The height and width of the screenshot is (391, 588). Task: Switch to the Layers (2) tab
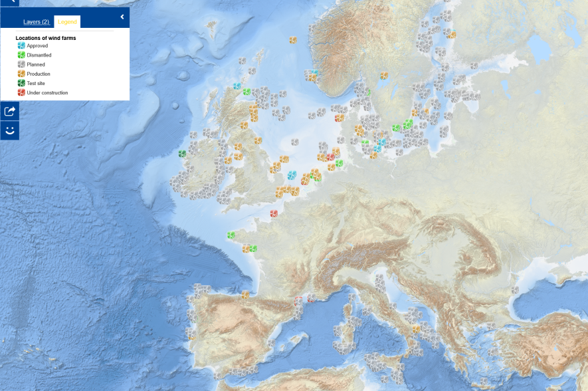point(36,22)
